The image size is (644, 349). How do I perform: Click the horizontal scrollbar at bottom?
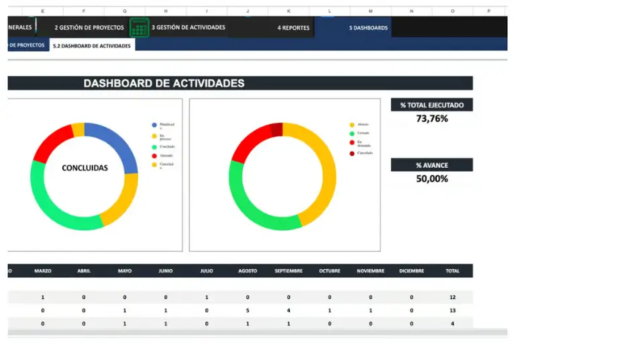(x=255, y=332)
